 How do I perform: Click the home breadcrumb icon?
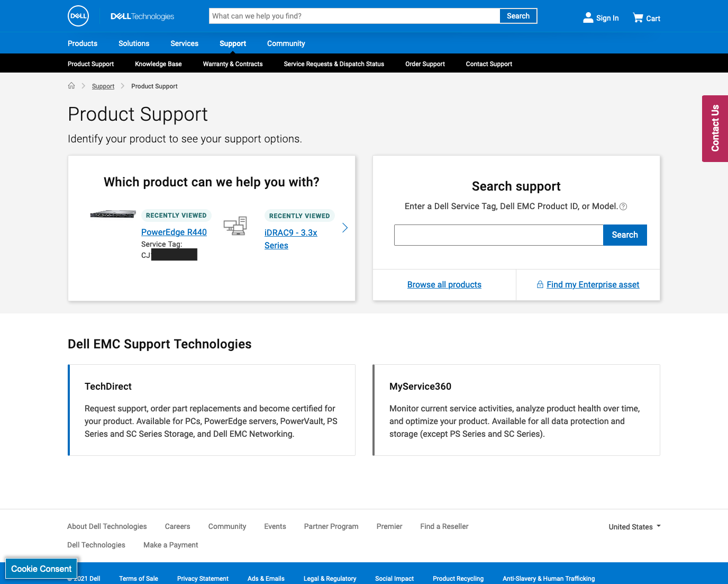(71, 86)
